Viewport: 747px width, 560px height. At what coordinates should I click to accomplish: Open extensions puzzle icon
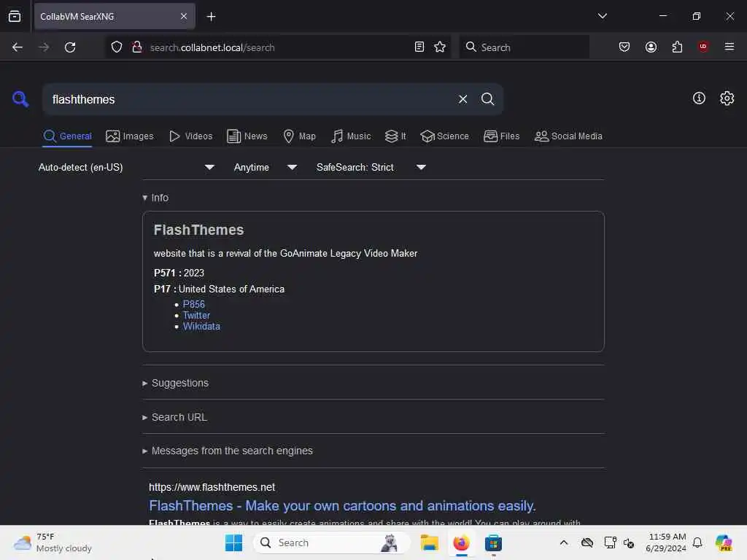coord(677,47)
